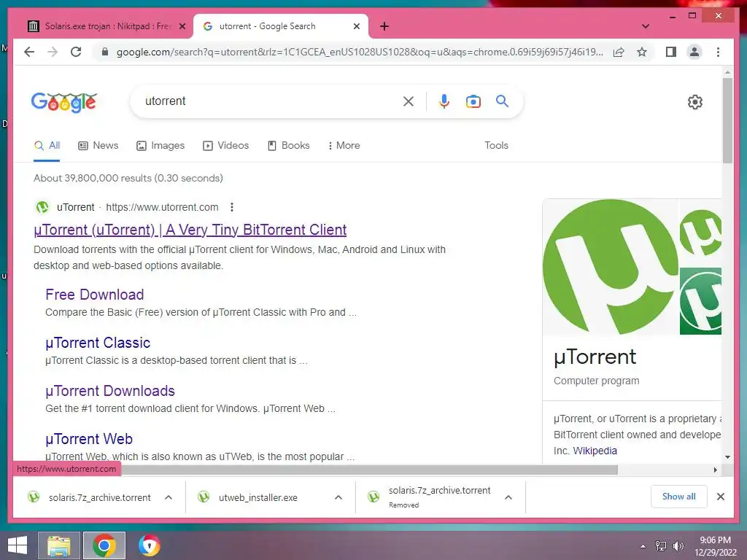The width and height of the screenshot is (747, 560).
Task: Switch to Books results
Action: pyautogui.click(x=289, y=145)
